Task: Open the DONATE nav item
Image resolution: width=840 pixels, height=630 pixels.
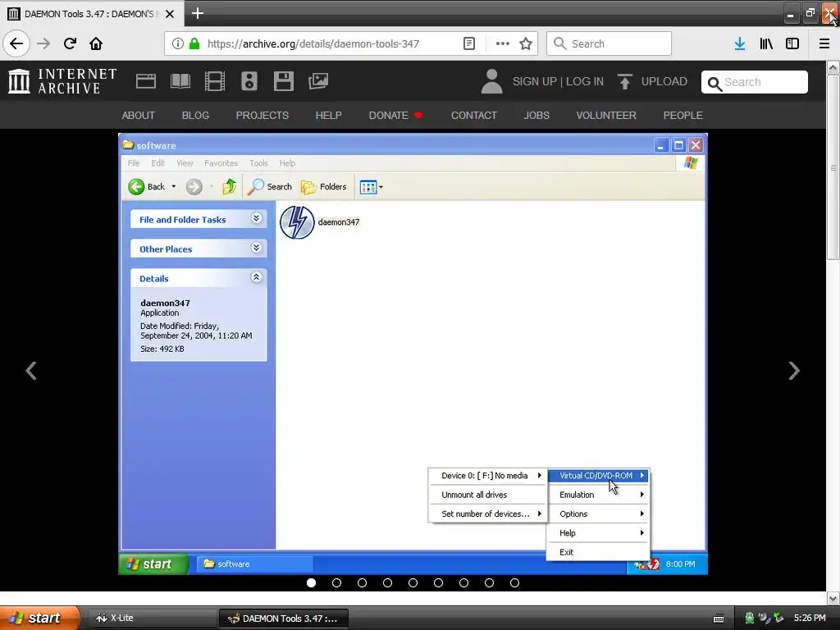Action: [395, 115]
